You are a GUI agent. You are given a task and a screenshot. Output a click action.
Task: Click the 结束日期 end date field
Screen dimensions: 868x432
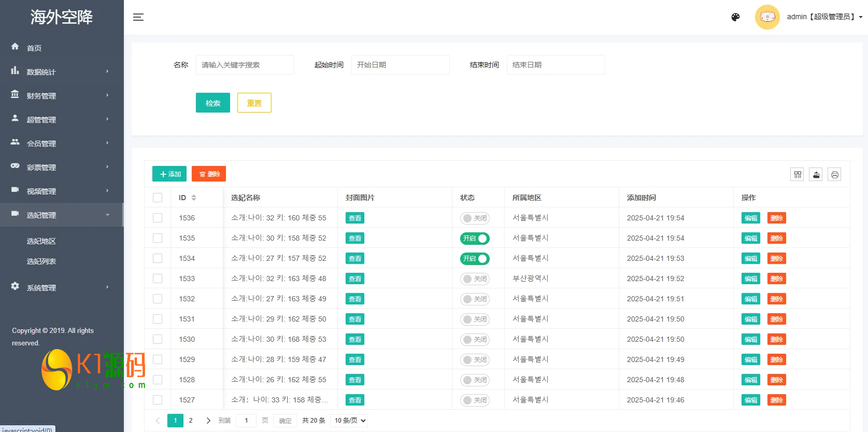point(556,65)
